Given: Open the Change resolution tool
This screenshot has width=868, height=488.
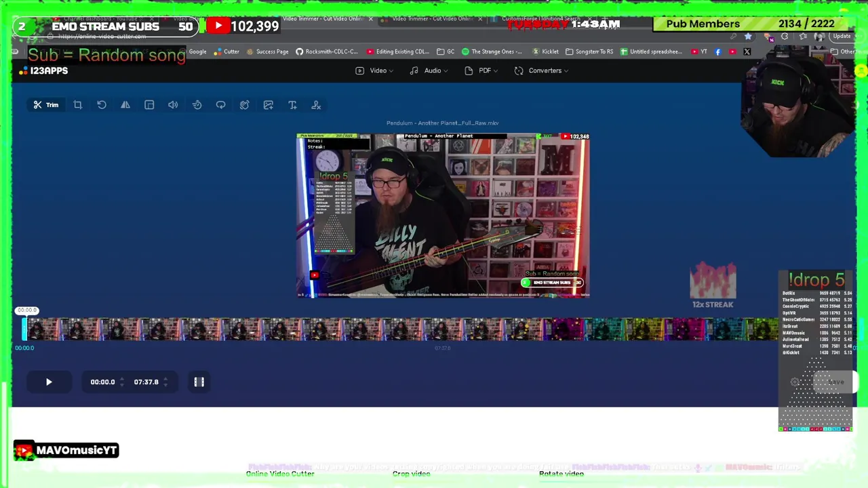Looking at the screenshot, I should (149, 105).
